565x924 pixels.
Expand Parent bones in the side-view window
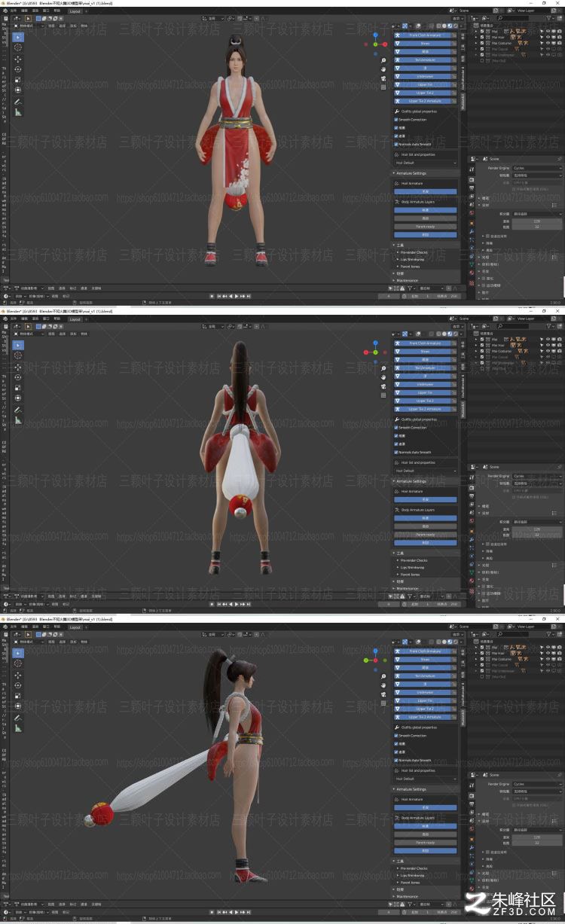tap(410, 882)
